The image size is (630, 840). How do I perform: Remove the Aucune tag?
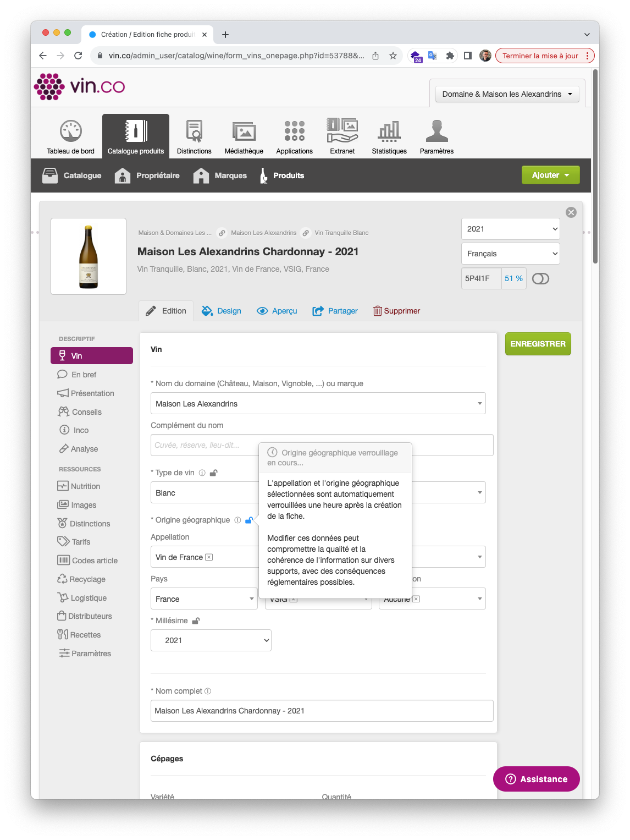416,599
